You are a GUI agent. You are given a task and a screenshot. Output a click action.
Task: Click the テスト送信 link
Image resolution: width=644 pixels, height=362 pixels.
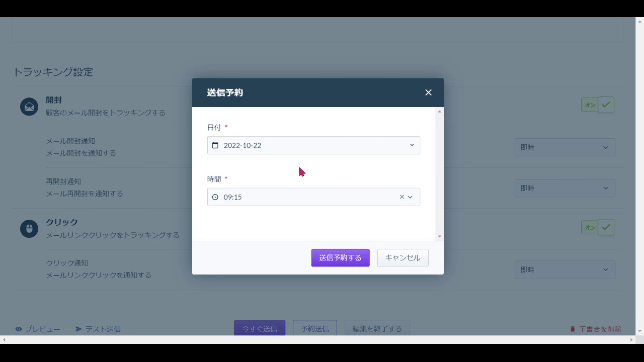pos(98,329)
